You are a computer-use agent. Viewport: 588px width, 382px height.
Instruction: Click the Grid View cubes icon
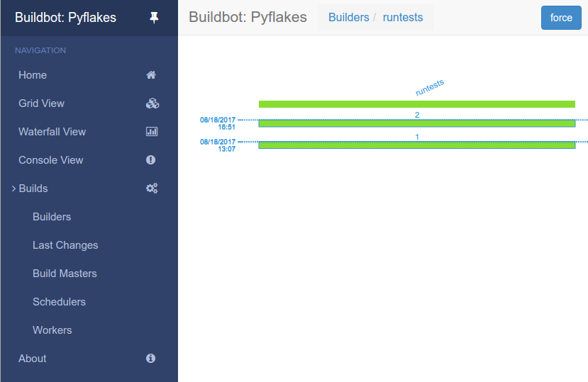[152, 103]
